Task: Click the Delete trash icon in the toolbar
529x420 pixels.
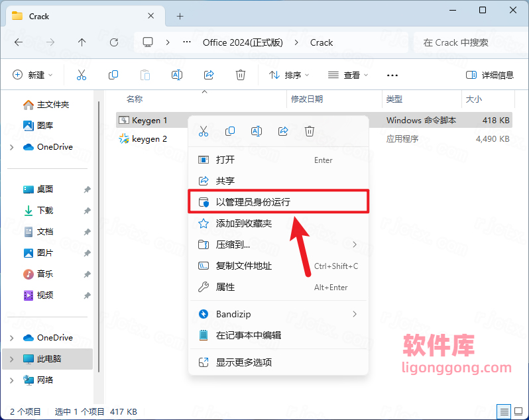Action: (240, 75)
